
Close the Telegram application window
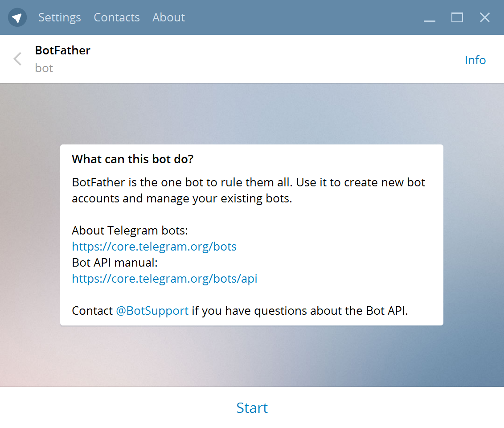click(484, 17)
